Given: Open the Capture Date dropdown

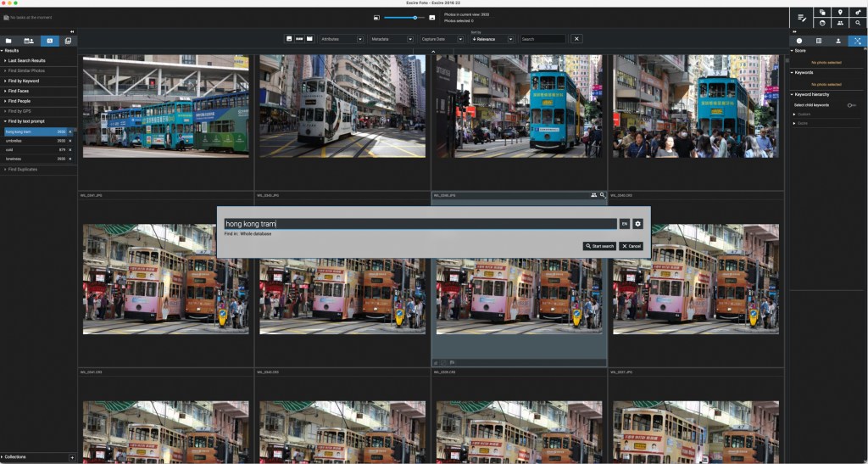Looking at the screenshot, I should tap(442, 39).
